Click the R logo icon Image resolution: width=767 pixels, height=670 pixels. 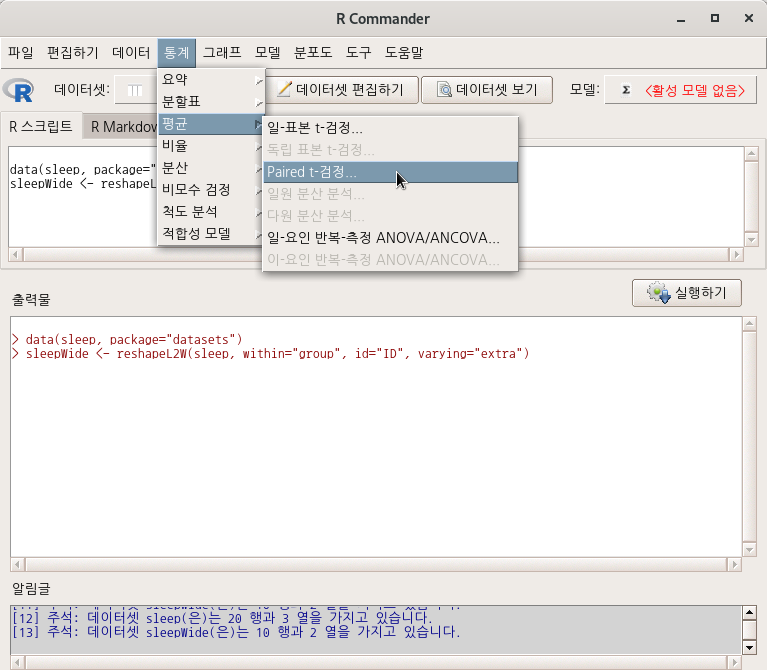tap(19, 90)
